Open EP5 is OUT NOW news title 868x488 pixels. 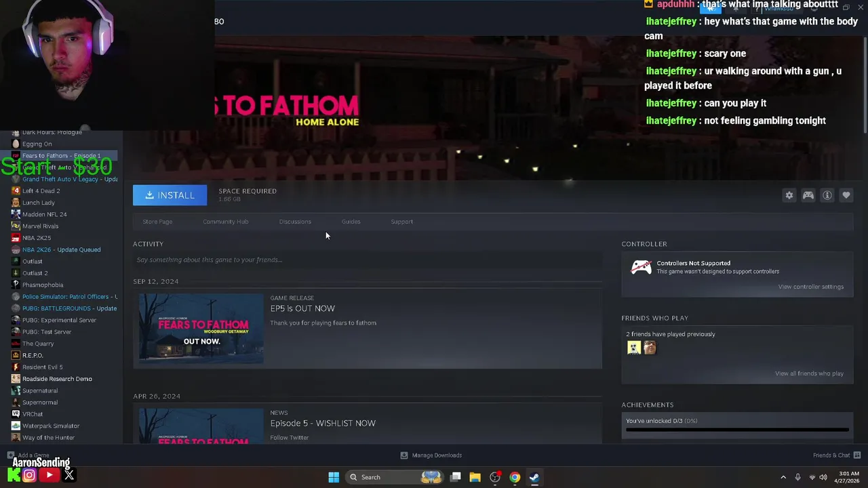(x=302, y=308)
